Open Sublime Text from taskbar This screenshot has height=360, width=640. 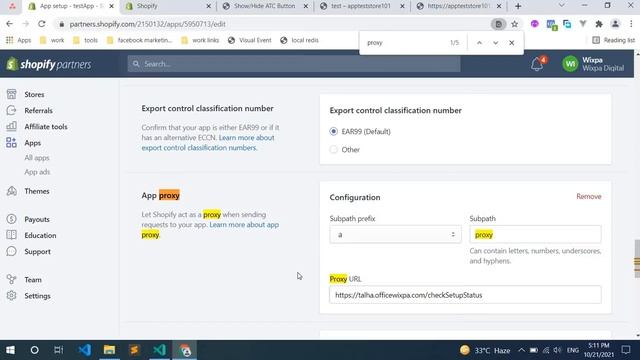tap(134, 350)
